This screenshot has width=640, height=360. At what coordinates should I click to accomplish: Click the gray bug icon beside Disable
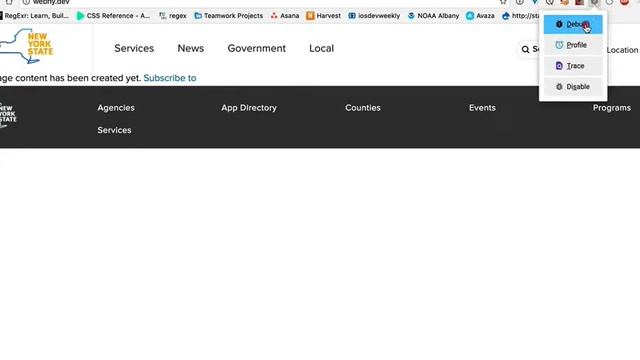(559, 87)
